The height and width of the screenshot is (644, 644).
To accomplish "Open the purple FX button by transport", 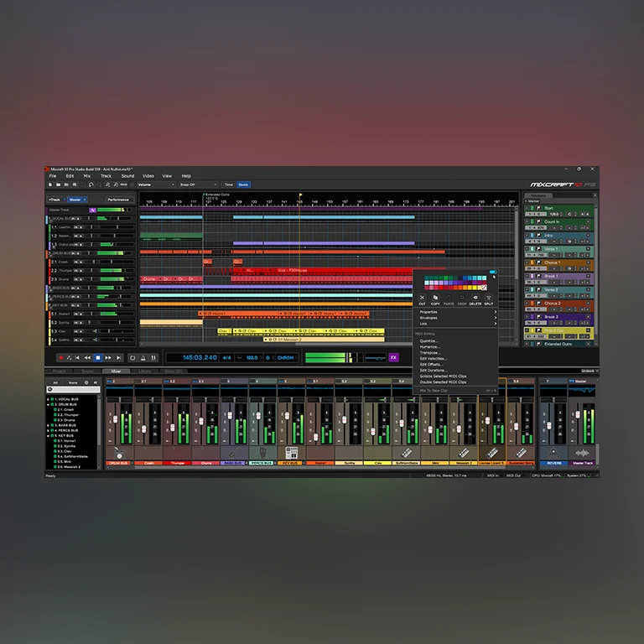I will point(394,357).
